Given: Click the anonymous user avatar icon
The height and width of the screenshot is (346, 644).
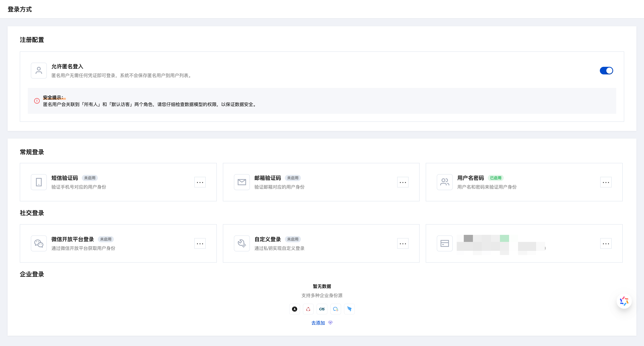Looking at the screenshot, I should (x=39, y=71).
